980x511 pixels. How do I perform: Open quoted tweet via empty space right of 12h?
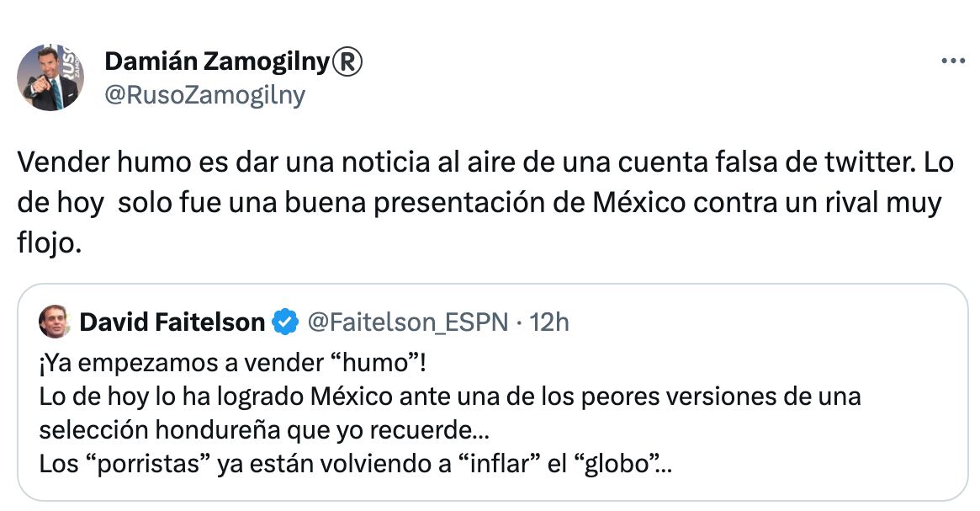(x=757, y=321)
